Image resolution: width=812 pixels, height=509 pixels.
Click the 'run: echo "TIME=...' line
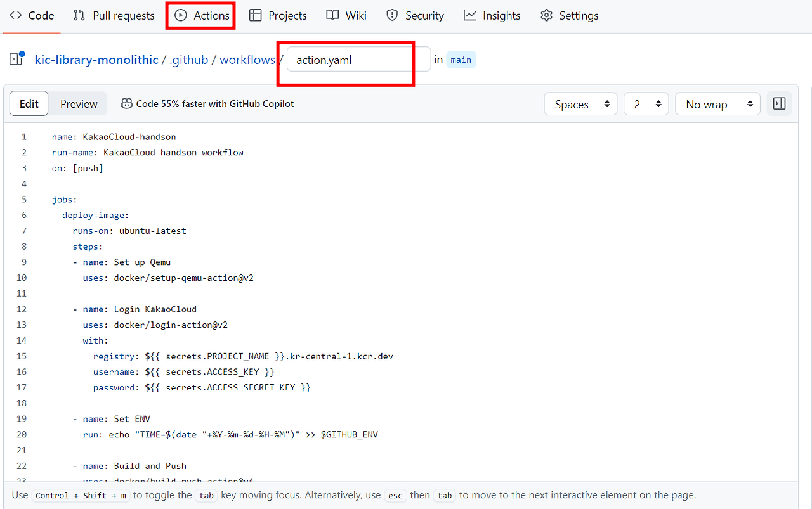point(230,435)
